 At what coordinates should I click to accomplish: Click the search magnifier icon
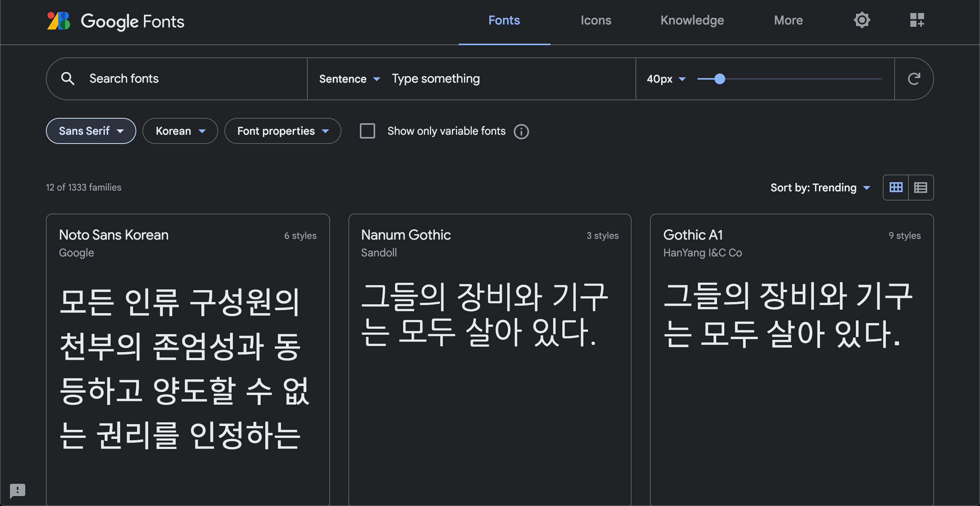[x=68, y=78]
